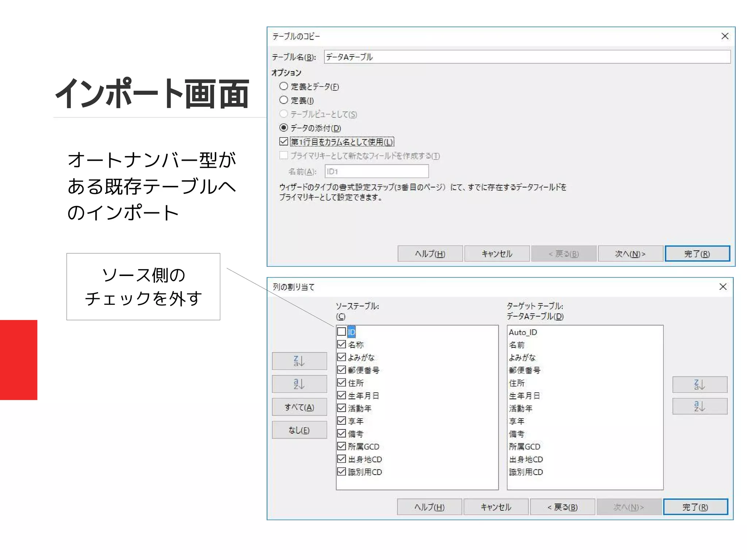The width and height of the screenshot is (747, 560).
Task: Select Auto_ID in the target table list
Action: [x=523, y=332]
